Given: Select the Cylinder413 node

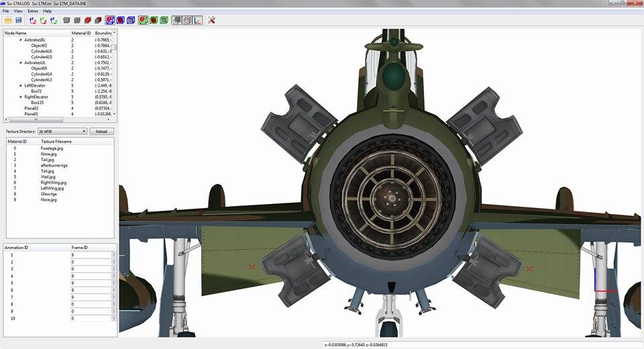Looking at the screenshot, I should pyautogui.click(x=42, y=80).
